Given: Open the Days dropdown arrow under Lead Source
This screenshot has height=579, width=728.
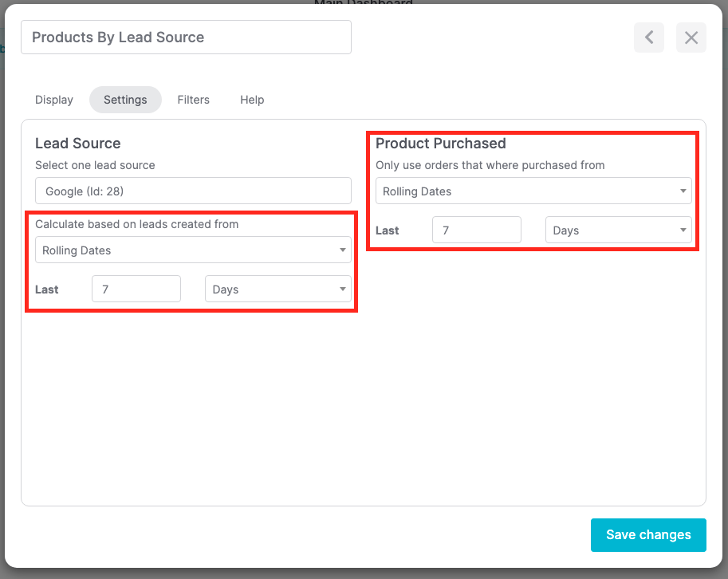Looking at the screenshot, I should [x=343, y=289].
